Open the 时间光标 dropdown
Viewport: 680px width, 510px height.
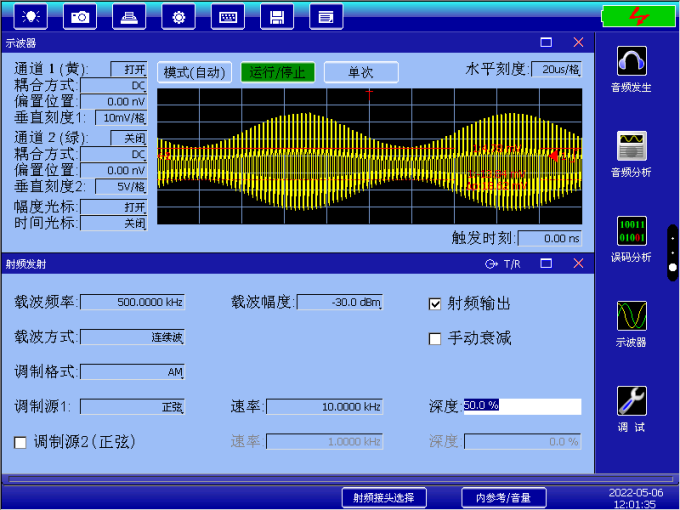point(114,223)
